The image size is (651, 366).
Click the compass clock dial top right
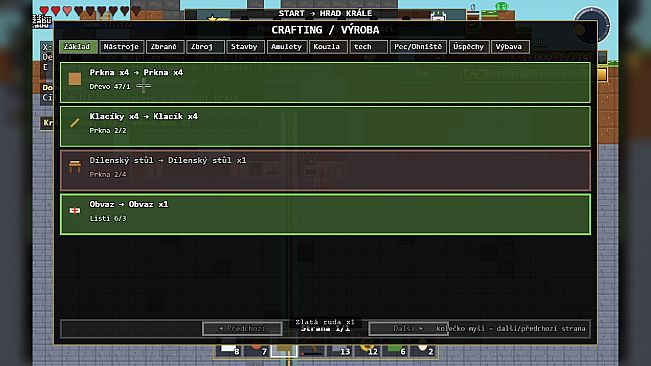tap(592, 25)
